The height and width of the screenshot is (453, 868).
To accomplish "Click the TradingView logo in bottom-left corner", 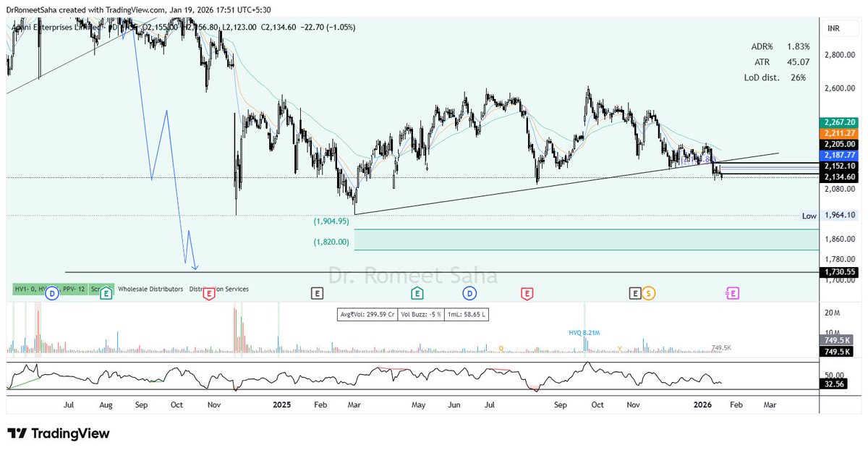I will [x=56, y=433].
